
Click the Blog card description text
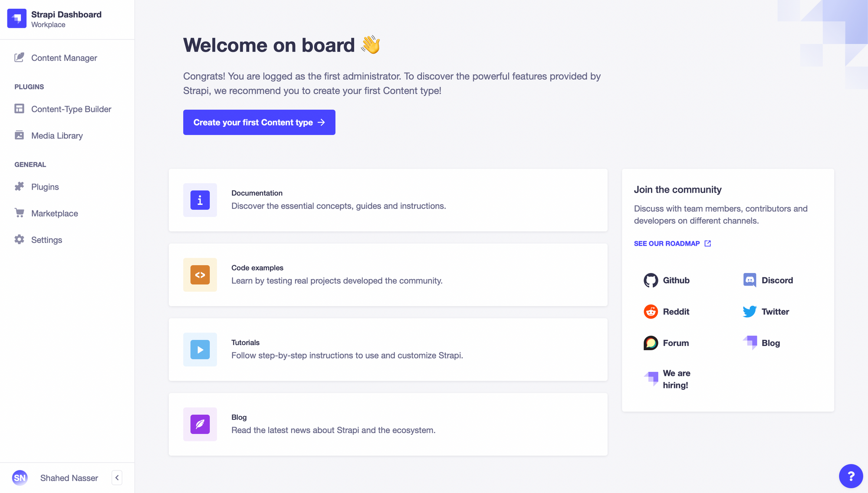click(x=333, y=430)
